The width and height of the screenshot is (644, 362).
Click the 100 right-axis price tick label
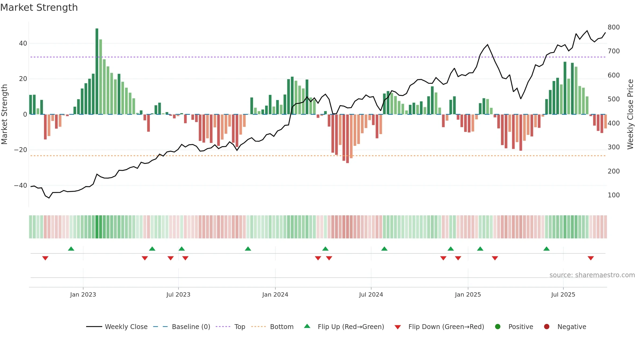click(x=614, y=195)
